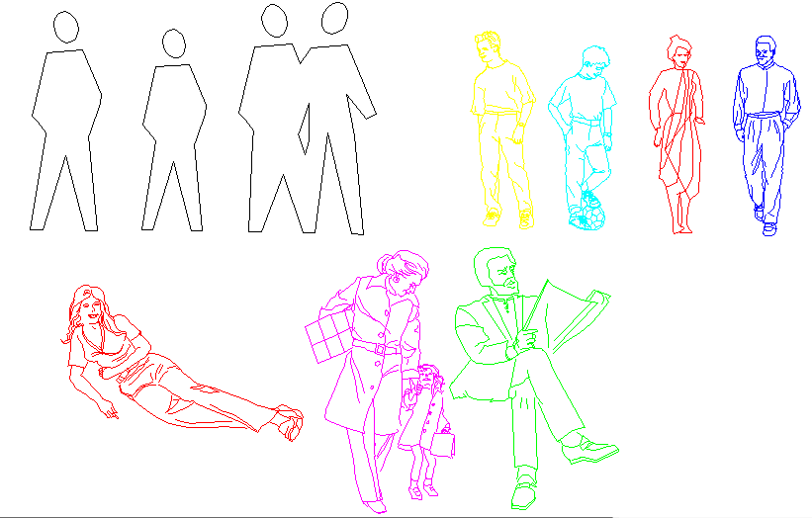Viewport: 812px width, 518px height.
Task: Click the green newspaper being read
Action: coord(566,316)
